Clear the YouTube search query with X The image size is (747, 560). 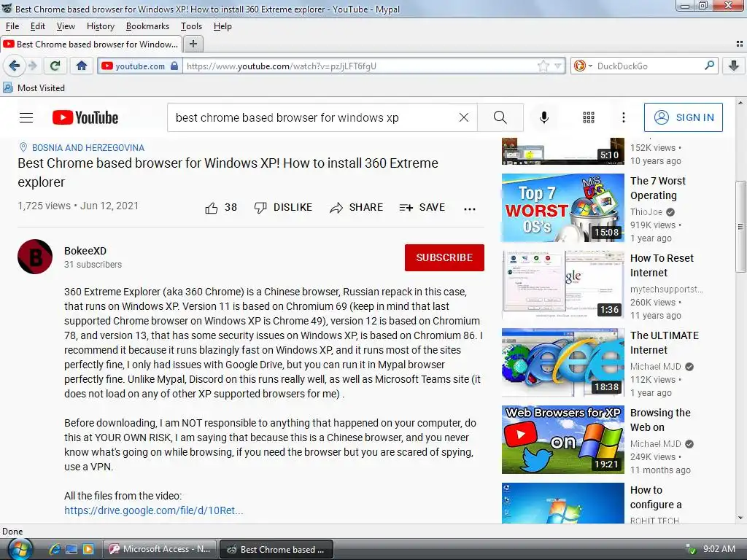463,117
